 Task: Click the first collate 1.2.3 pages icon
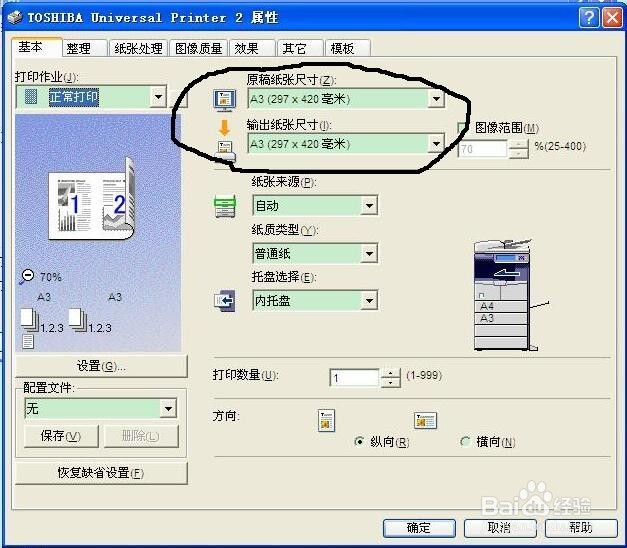(30, 320)
